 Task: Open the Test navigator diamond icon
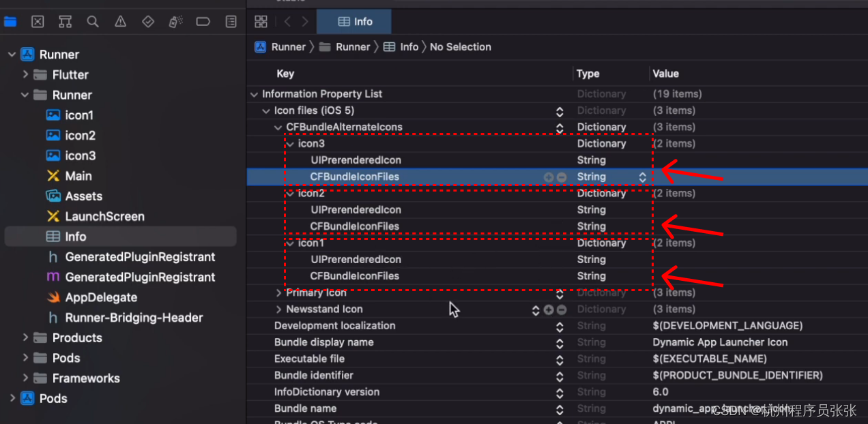tap(148, 22)
